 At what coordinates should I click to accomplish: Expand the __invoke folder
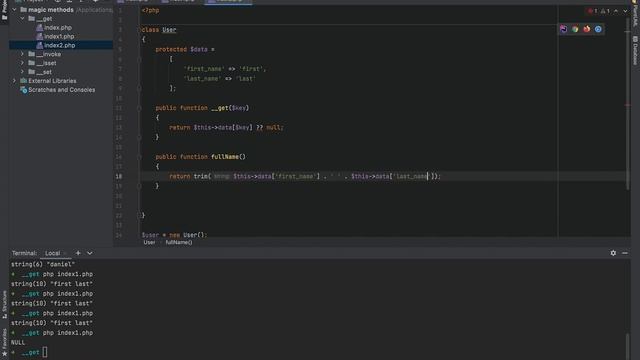tap(22, 54)
